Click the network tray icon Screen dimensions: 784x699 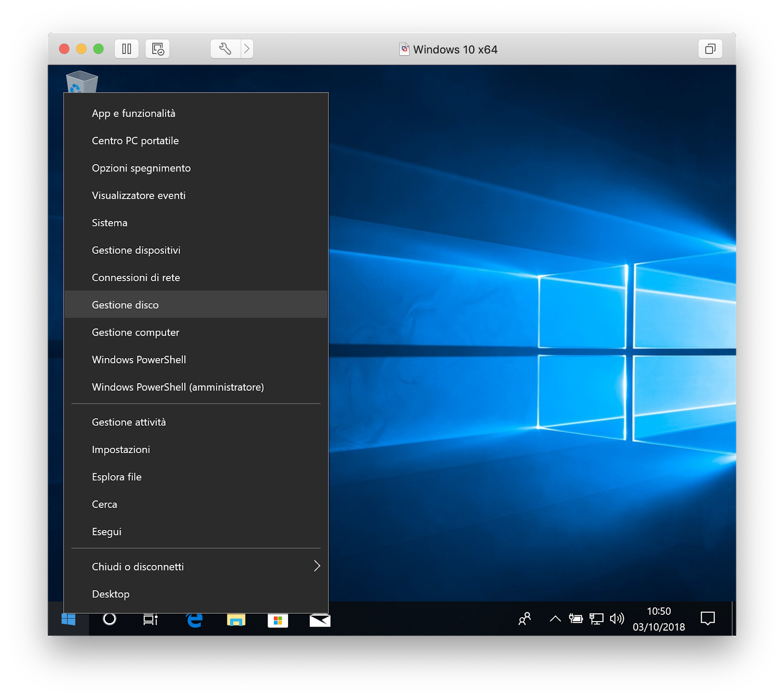click(x=596, y=619)
